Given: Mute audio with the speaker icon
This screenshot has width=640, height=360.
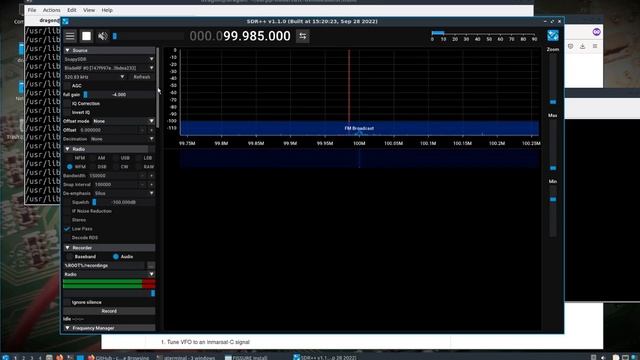Looking at the screenshot, I should pyautogui.click(x=102, y=36).
